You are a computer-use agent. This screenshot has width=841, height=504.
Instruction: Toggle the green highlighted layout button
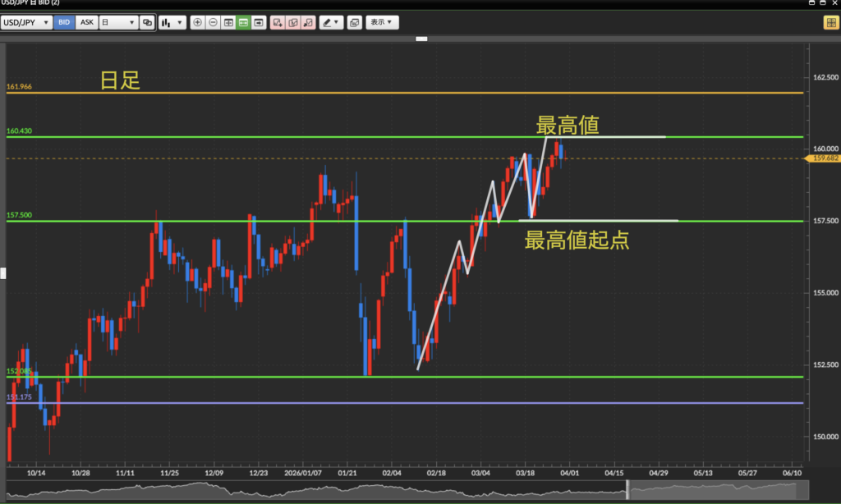click(x=243, y=23)
